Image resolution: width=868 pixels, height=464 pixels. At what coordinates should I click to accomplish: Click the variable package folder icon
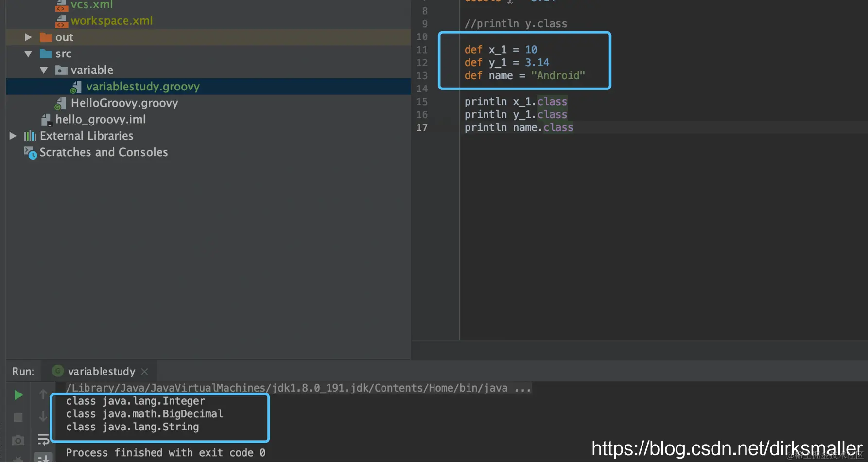pyautogui.click(x=61, y=71)
